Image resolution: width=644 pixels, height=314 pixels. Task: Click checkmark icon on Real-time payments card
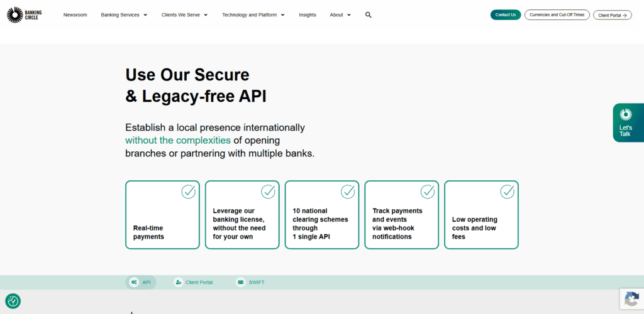(189, 192)
